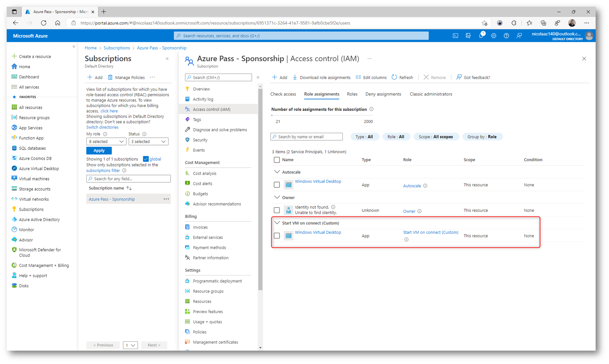This screenshot has width=609, height=364.
Task: Tick the select-all checkbox beside Name header
Action: (277, 160)
